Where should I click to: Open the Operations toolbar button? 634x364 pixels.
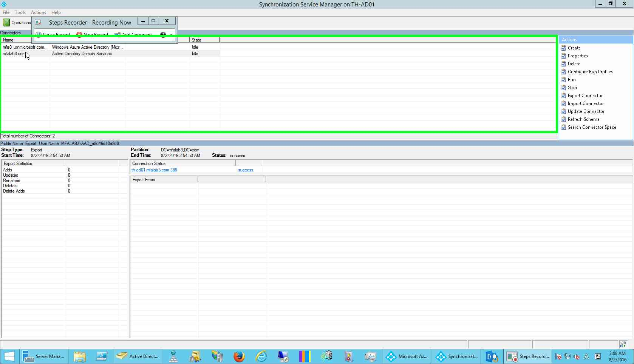click(x=17, y=23)
